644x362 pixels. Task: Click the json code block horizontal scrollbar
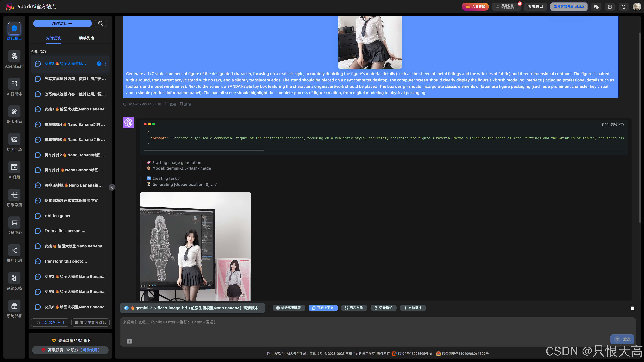coord(204,150)
